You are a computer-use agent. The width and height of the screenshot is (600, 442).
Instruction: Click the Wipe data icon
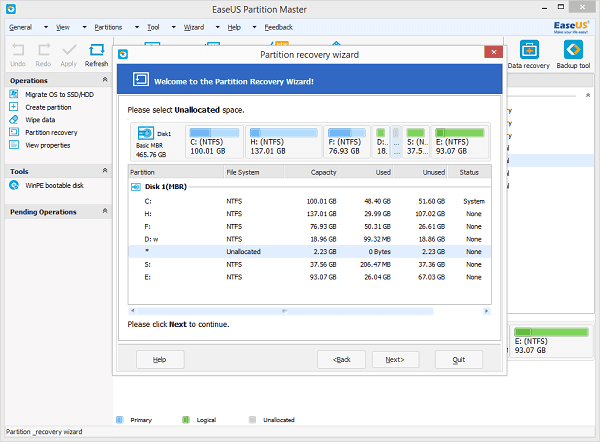pyautogui.click(x=14, y=119)
